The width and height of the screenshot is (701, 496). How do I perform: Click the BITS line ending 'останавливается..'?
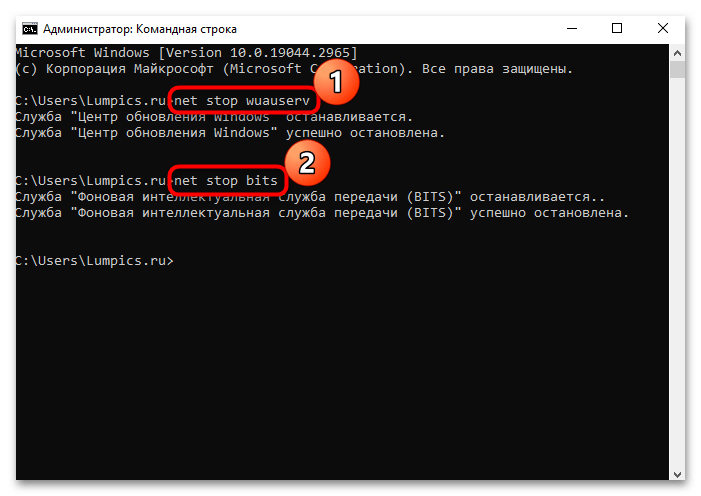[310, 197]
